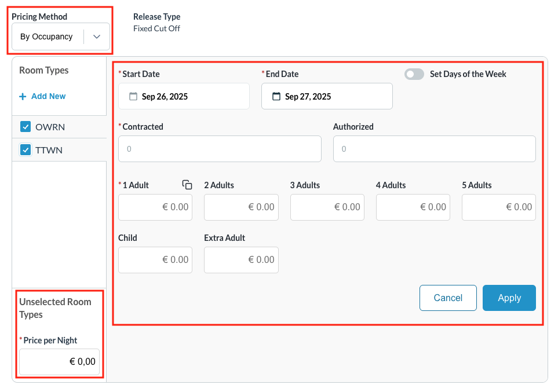This screenshot has width=558, height=392.
Task: Uncheck the OWRN room type checkbox
Action: point(25,127)
